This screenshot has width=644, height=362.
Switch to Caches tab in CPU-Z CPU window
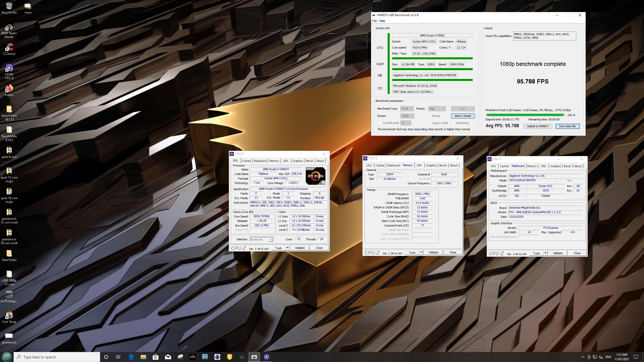click(247, 161)
